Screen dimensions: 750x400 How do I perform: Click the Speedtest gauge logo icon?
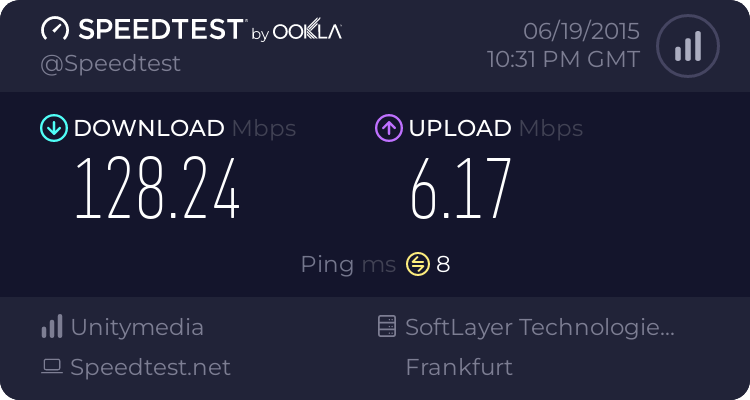(55, 29)
